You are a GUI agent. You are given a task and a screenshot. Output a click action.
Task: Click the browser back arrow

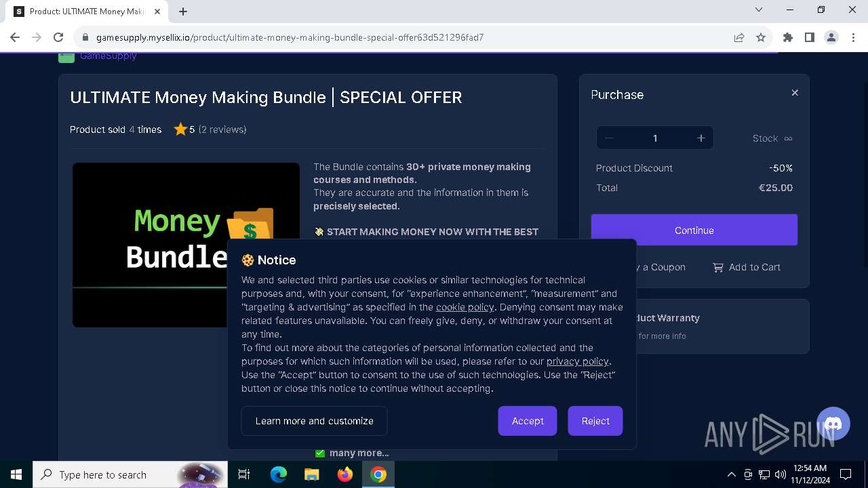tap(15, 37)
